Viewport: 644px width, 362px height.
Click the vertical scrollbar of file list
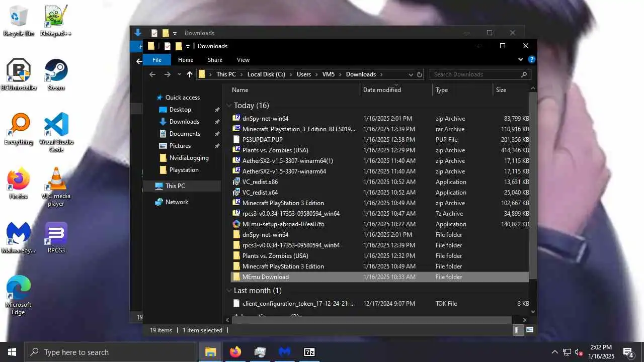[533, 185]
